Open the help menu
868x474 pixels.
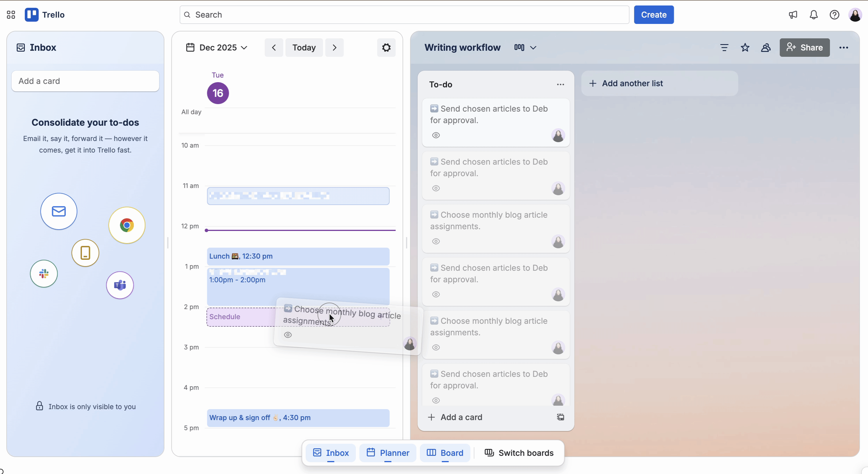(835, 14)
